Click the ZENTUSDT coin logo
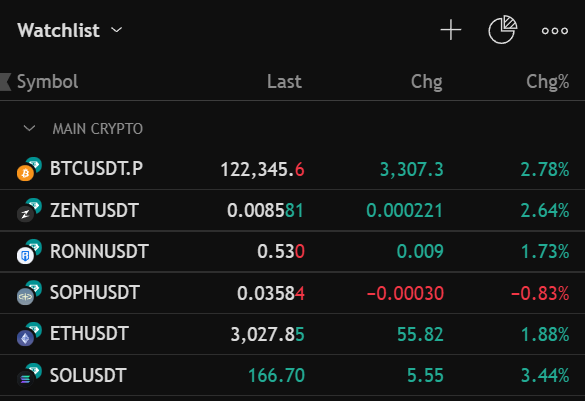Viewport: 585px width, 401px height. (25, 214)
